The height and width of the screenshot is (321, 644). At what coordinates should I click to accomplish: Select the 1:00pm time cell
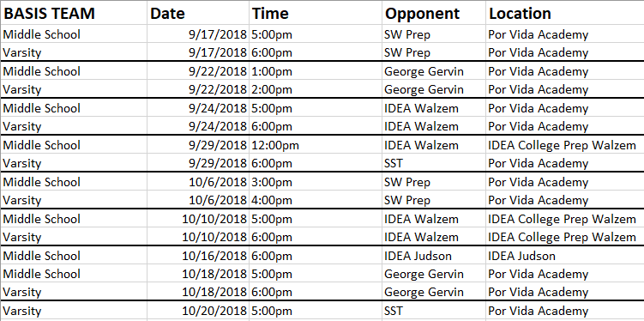coord(316,71)
